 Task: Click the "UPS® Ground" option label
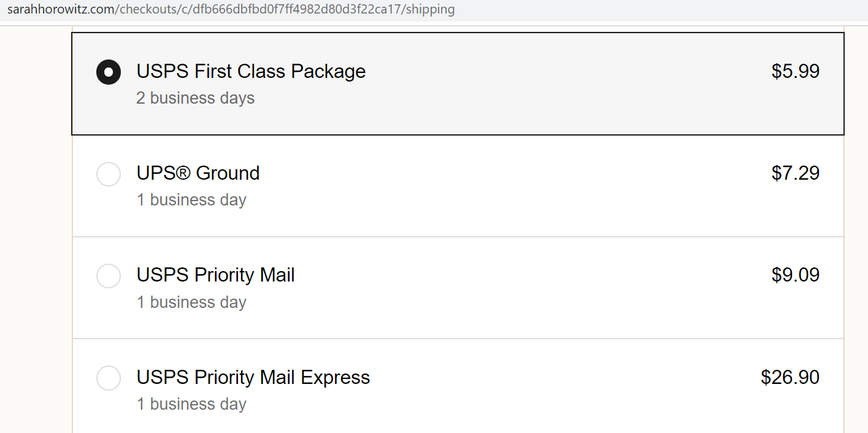pyautogui.click(x=198, y=173)
